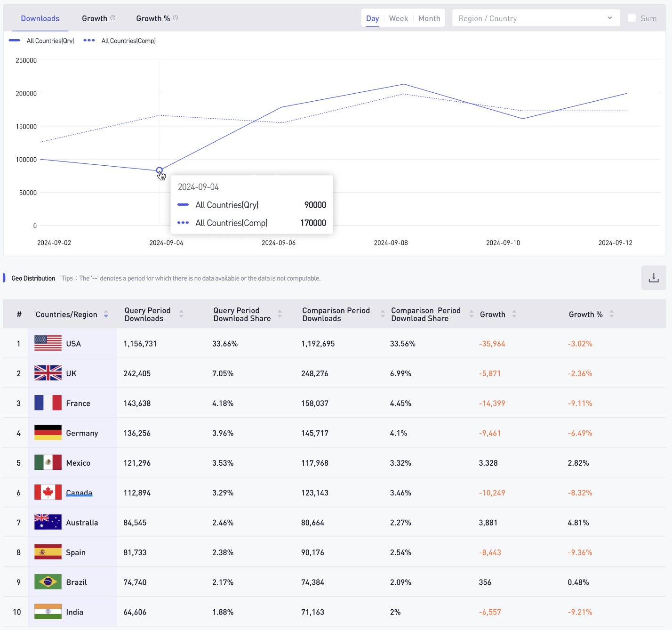This screenshot has width=672, height=630.
Task: Toggle All Countries(Comp) legend series
Action: coord(120,41)
